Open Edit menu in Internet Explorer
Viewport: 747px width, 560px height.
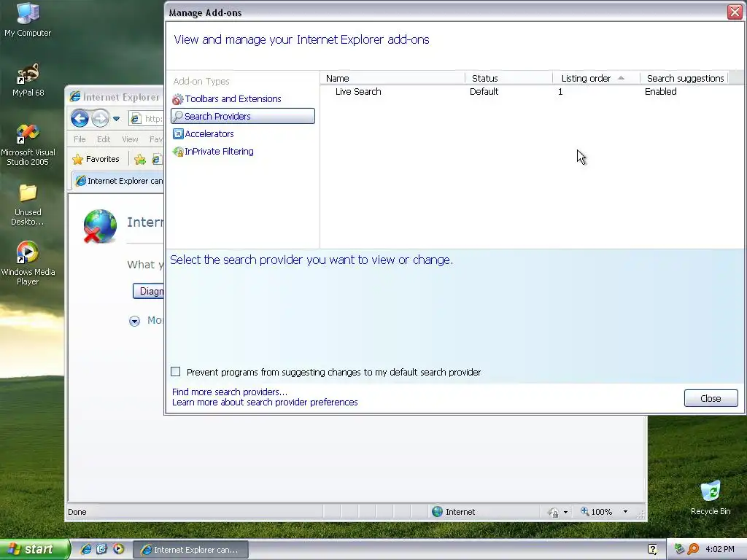pyautogui.click(x=104, y=139)
